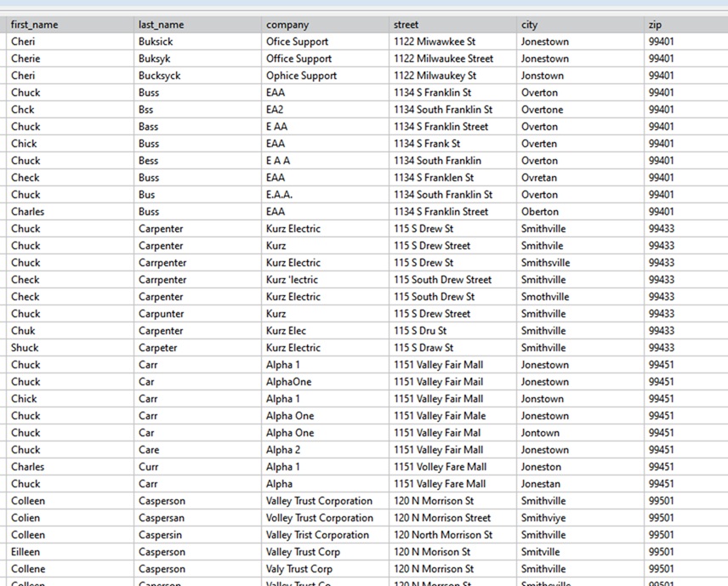728x586 pixels.
Task: Select the company cell EA2
Action: tap(275, 110)
